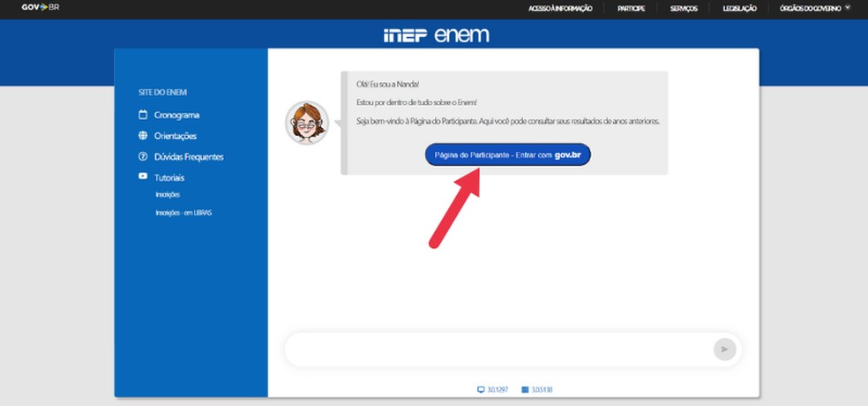Click the Cronograma calendar icon
This screenshot has height=406, width=868.
click(x=143, y=115)
